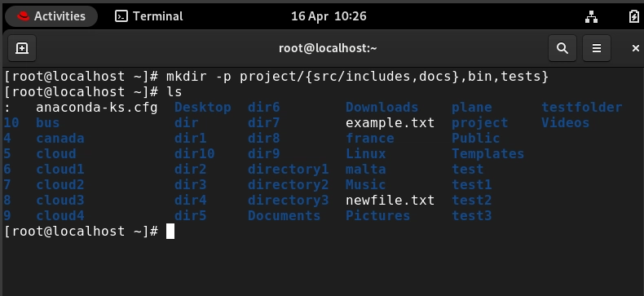Click the terminal icon beside Terminal label

121,16
